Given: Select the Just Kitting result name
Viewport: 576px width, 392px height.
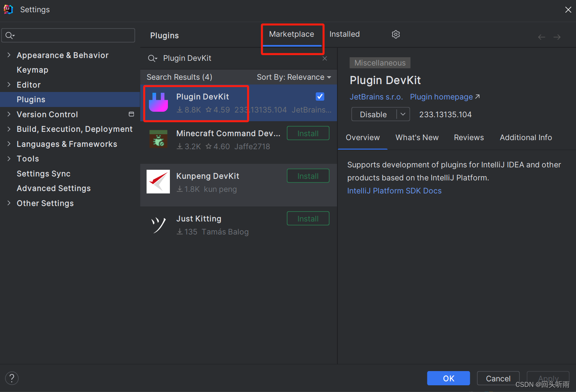Looking at the screenshot, I should pyautogui.click(x=199, y=219).
